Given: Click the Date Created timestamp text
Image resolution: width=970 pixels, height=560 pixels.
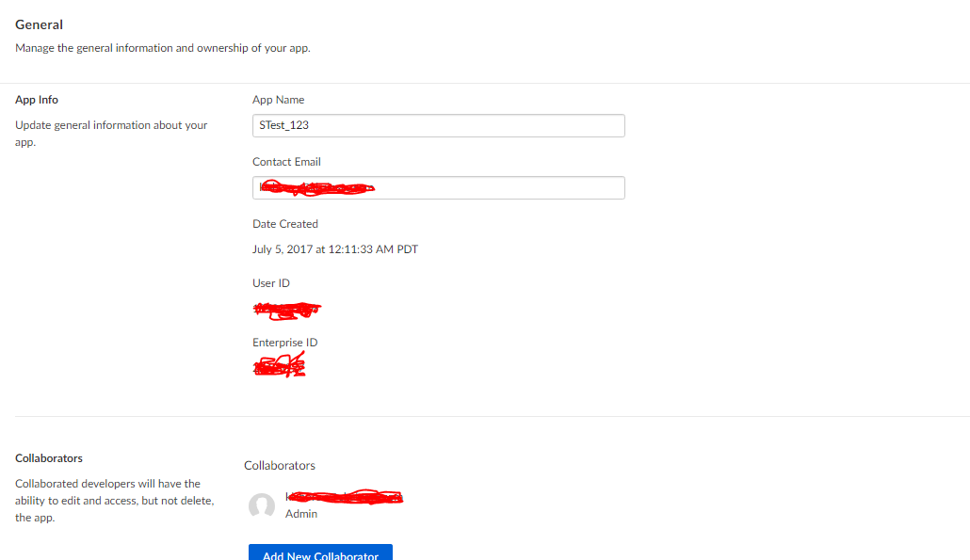Looking at the screenshot, I should [x=334, y=248].
